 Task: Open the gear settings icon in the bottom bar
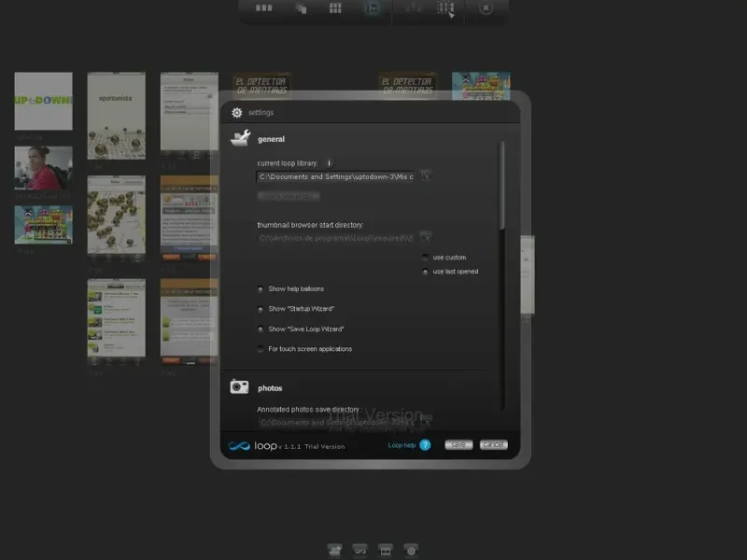pyautogui.click(x=411, y=551)
